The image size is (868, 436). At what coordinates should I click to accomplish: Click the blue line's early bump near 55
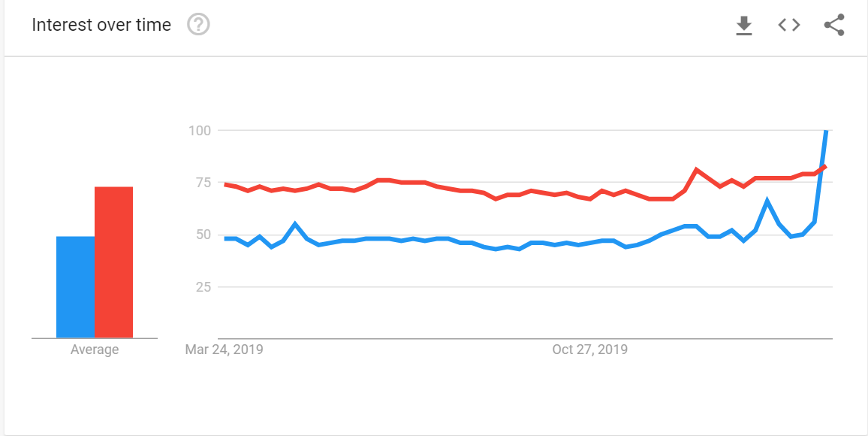(295, 223)
